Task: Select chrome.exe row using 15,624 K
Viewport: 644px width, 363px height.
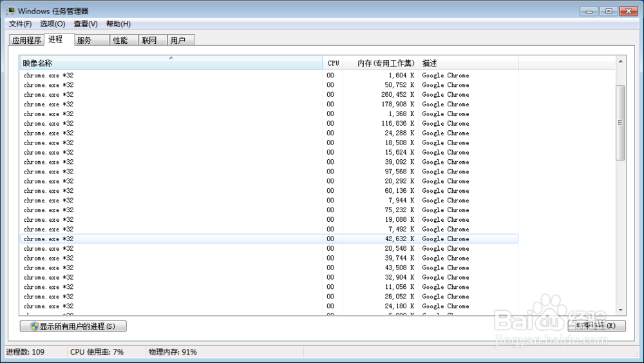Action: click(x=269, y=152)
